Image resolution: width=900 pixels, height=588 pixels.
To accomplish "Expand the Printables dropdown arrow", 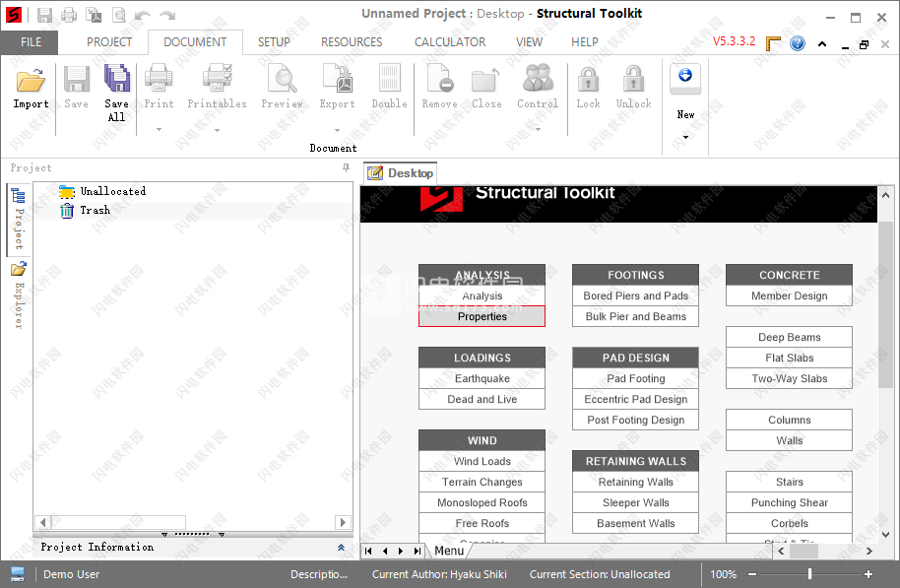I will click(x=217, y=130).
